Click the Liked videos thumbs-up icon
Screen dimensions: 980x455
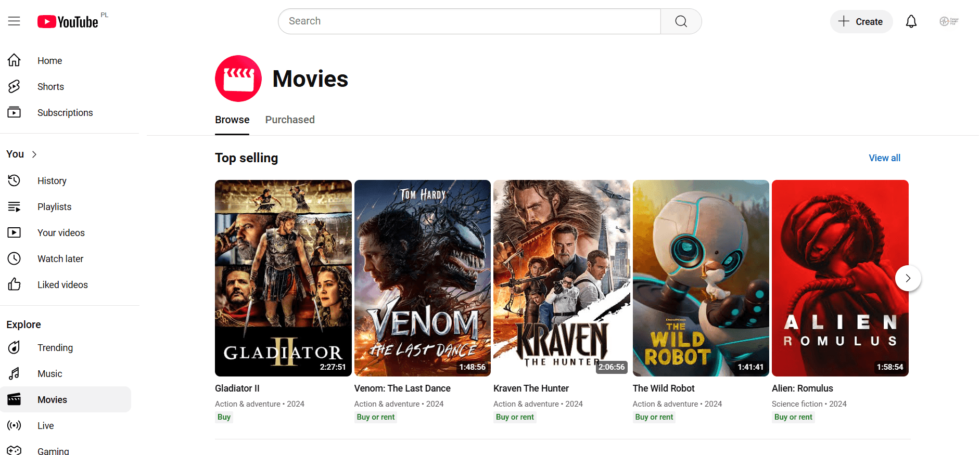click(x=14, y=284)
